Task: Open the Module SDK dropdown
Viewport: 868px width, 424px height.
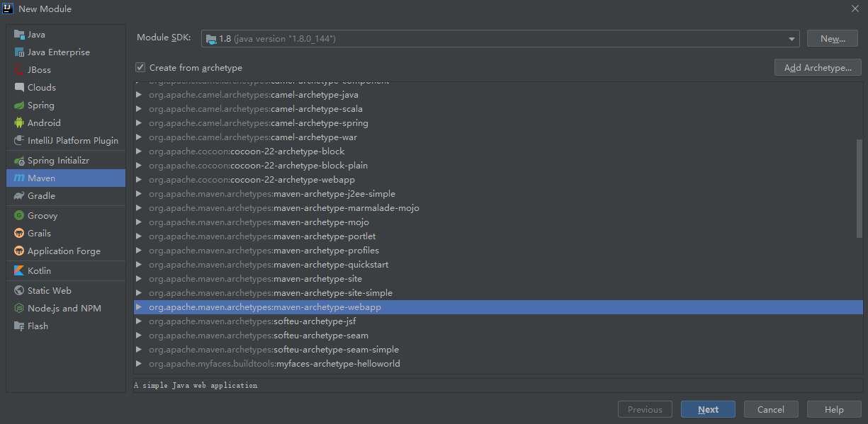Action: (791, 39)
